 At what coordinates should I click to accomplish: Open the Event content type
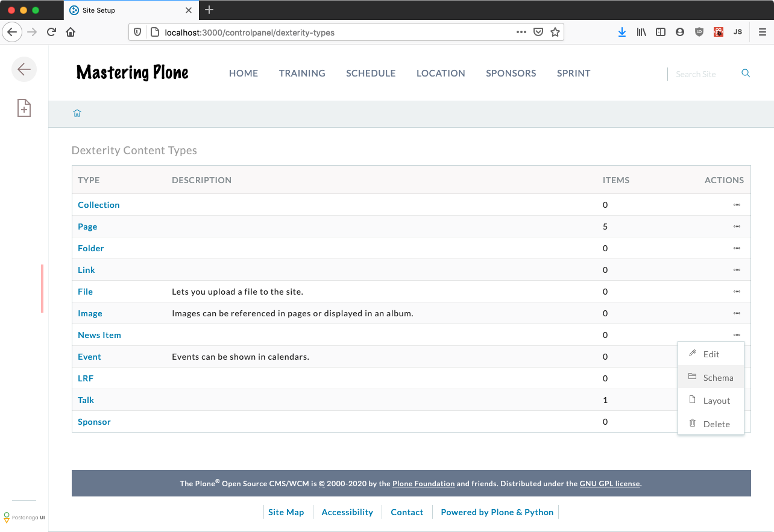(x=89, y=357)
